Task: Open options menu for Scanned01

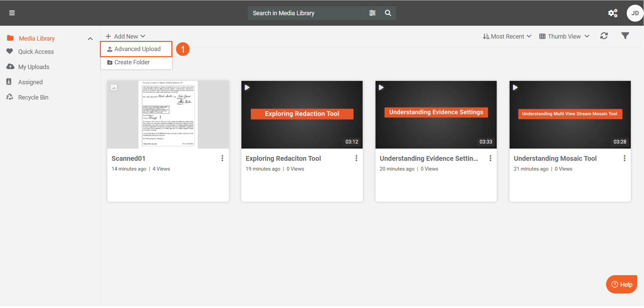Action: click(x=222, y=158)
